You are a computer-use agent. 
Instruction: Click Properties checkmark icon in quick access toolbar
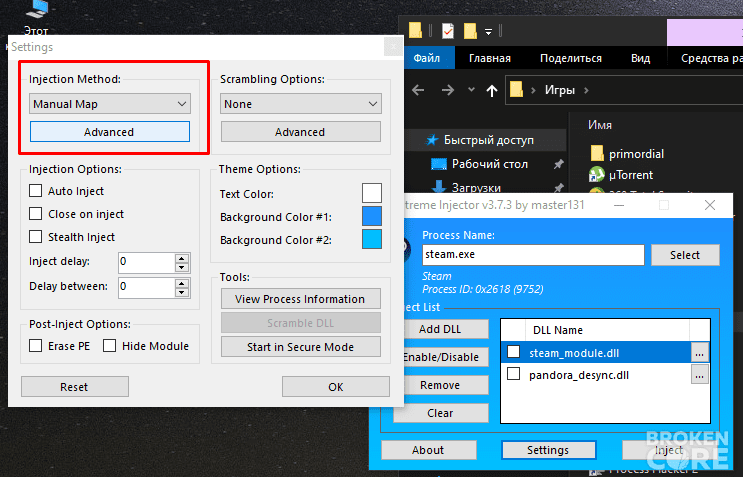tap(448, 31)
